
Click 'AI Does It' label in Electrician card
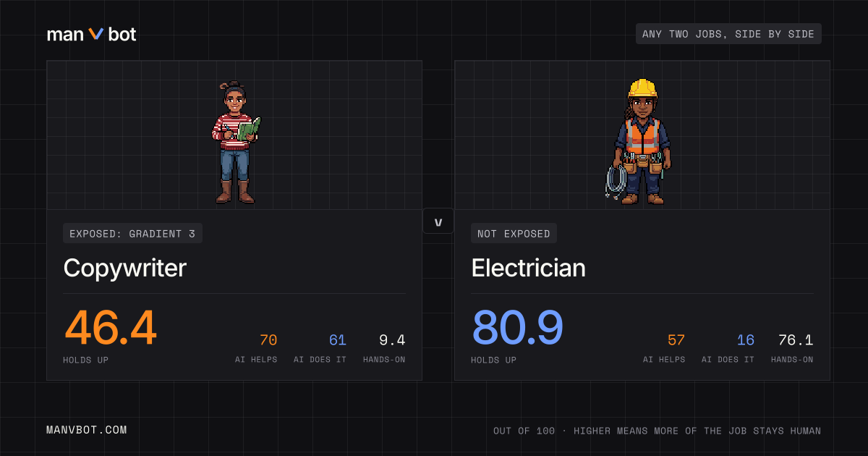[x=728, y=360]
